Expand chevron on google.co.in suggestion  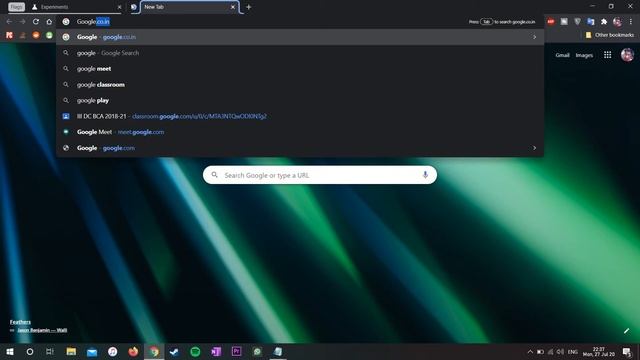[x=534, y=37]
